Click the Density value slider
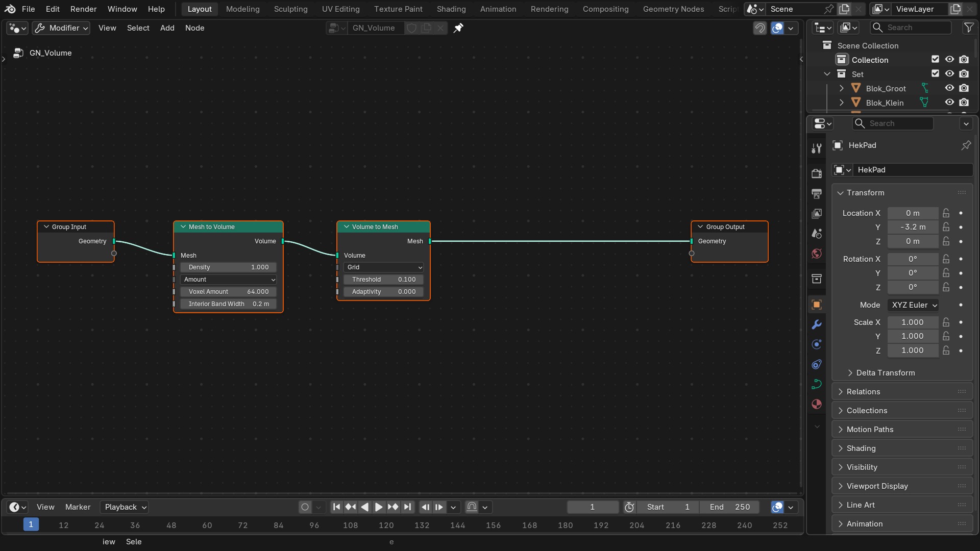This screenshot has width=980, height=551. (228, 267)
